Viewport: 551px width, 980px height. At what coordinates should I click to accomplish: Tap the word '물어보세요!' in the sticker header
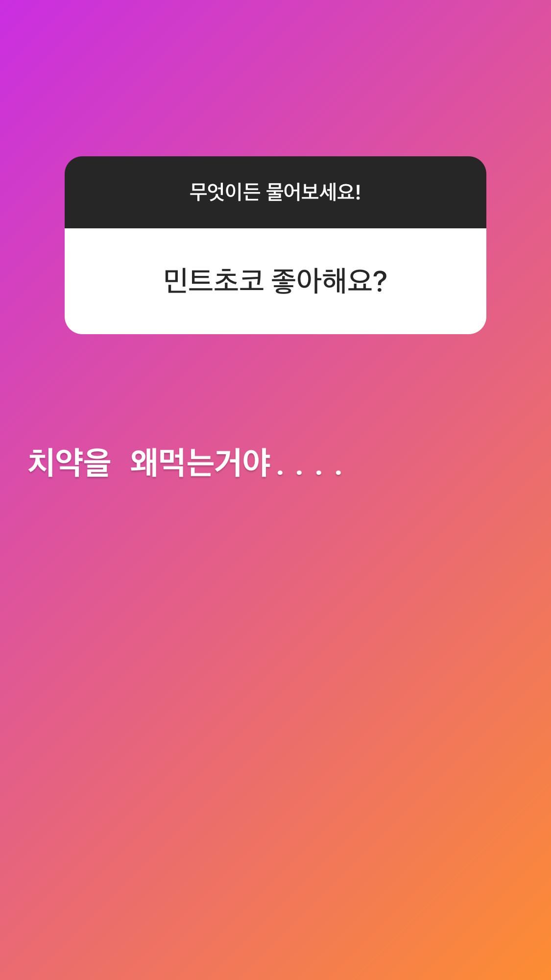click(x=313, y=192)
